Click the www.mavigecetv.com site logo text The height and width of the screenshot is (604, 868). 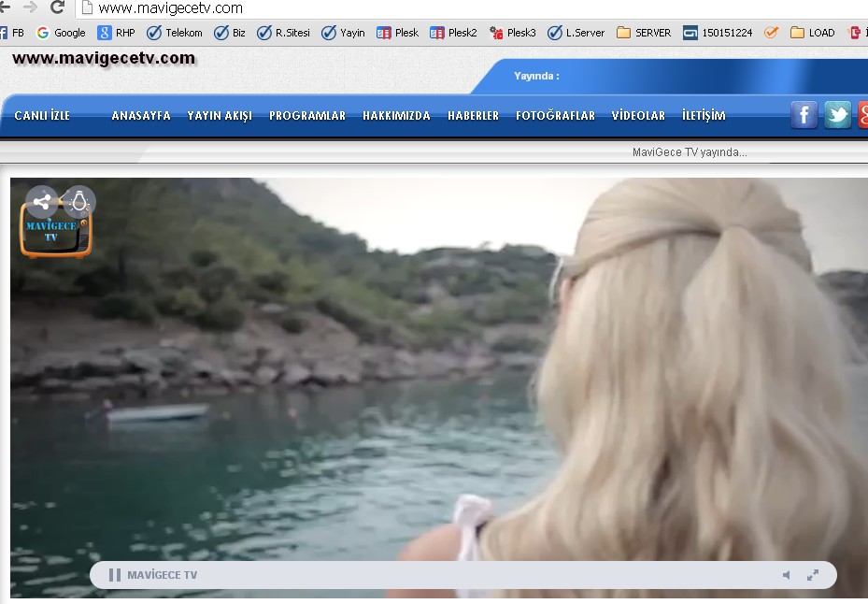pos(104,58)
